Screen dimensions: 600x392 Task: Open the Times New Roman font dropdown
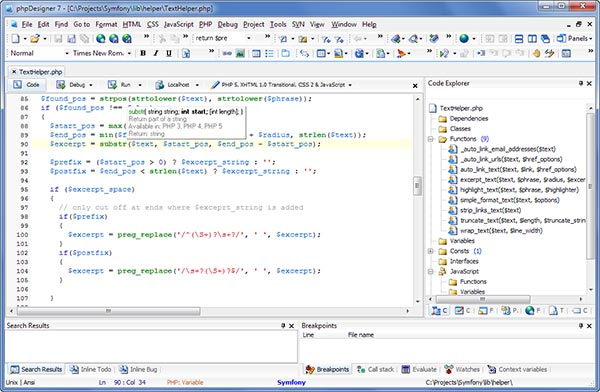(129, 53)
